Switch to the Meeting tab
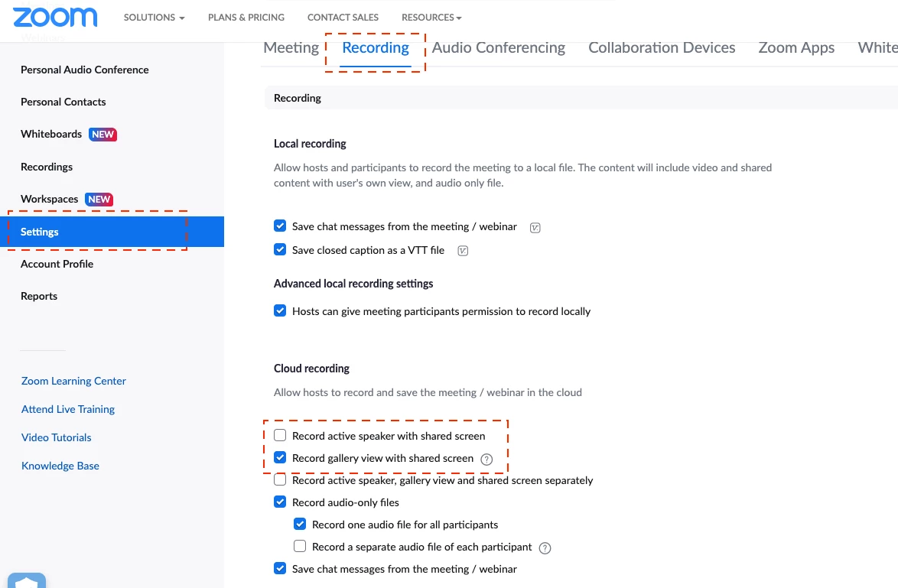The image size is (898, 588). click(x=291, y=47)
